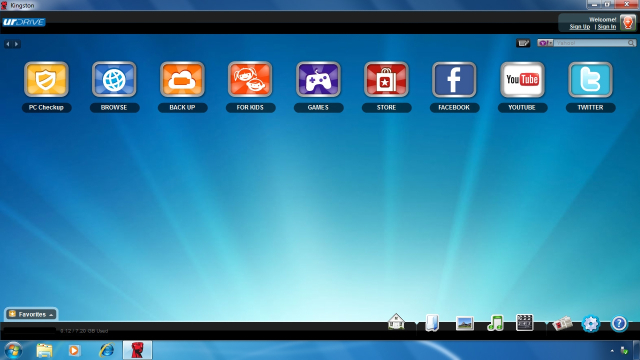Click Safely Remove Hardware tray icon
This screenshot has height=360, width=640.
pos(624,351)
